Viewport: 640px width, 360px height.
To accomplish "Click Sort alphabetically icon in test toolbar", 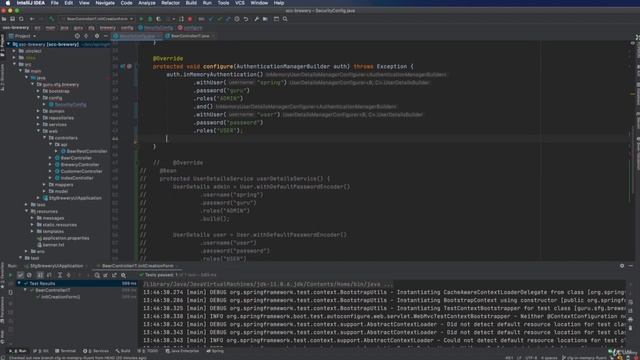I will point(40,275).
